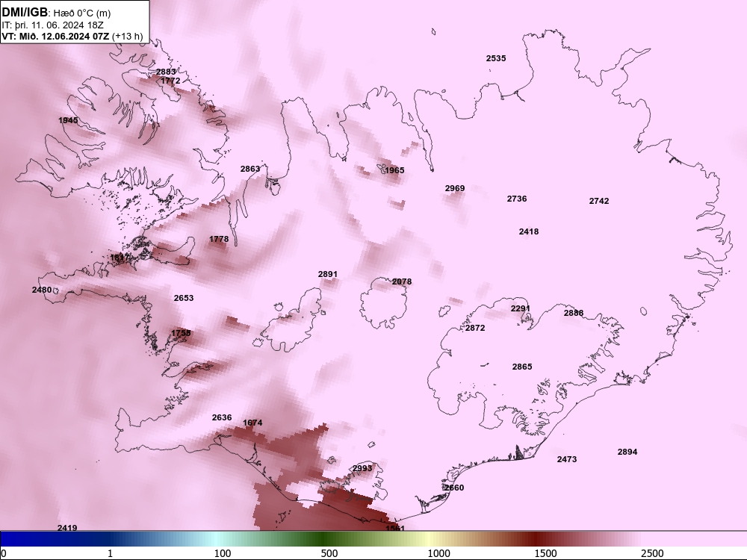Click the map value 2418
747x560 pixels.
tap(528, 232)
